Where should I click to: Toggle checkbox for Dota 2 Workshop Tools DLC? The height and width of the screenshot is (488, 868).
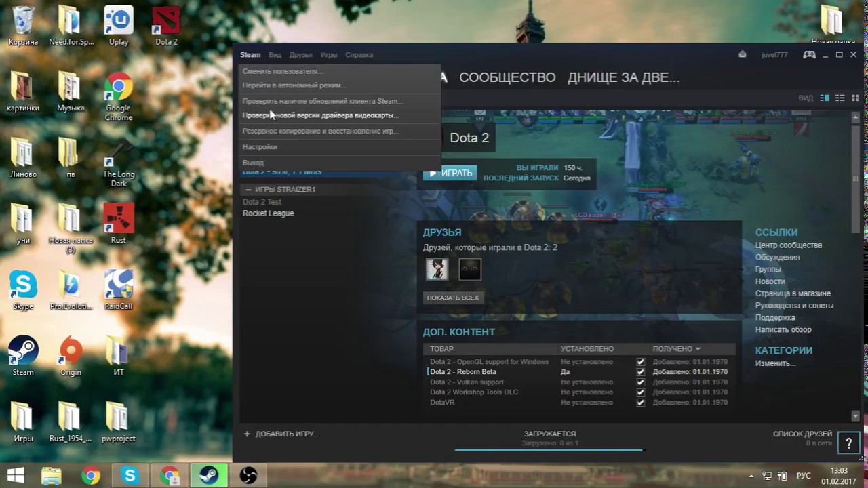(641, 392)
